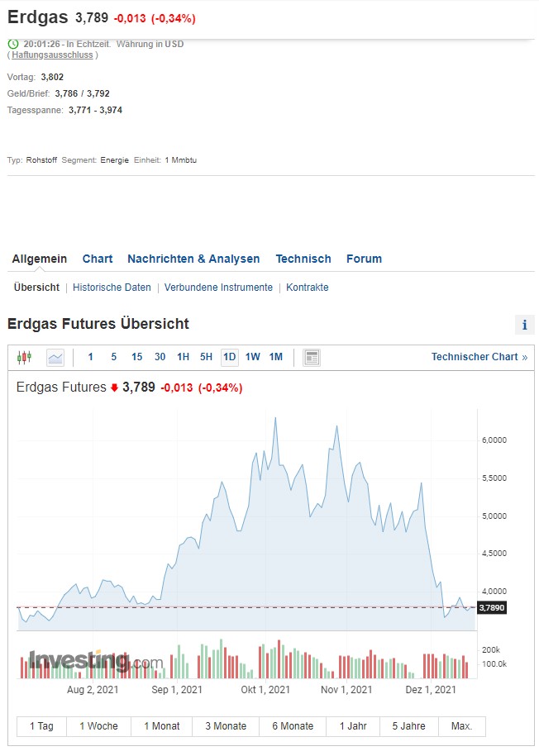Screen dimensions: 539x756
Task: Click the Segment value Energie
Action: [115, 160]
